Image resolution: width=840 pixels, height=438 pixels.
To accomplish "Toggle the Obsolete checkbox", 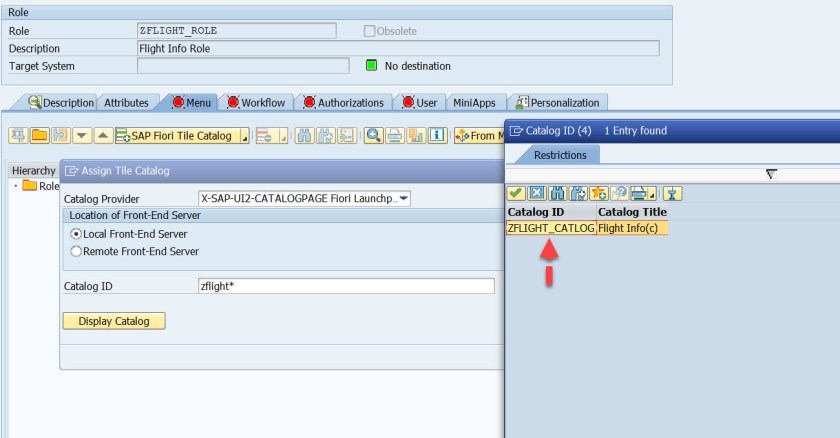I will pos(369,31).
